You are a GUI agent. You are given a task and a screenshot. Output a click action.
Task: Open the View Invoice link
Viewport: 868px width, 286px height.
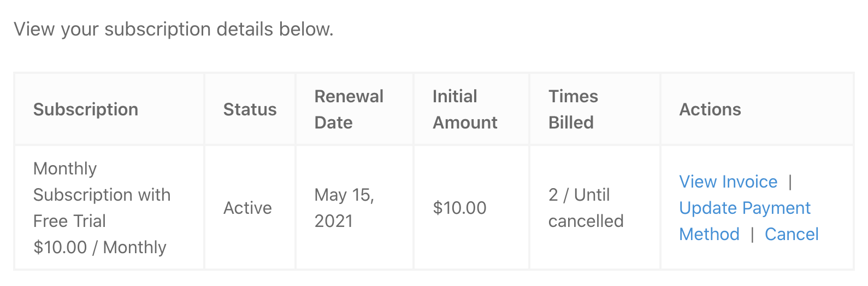[x=728, y=182]
